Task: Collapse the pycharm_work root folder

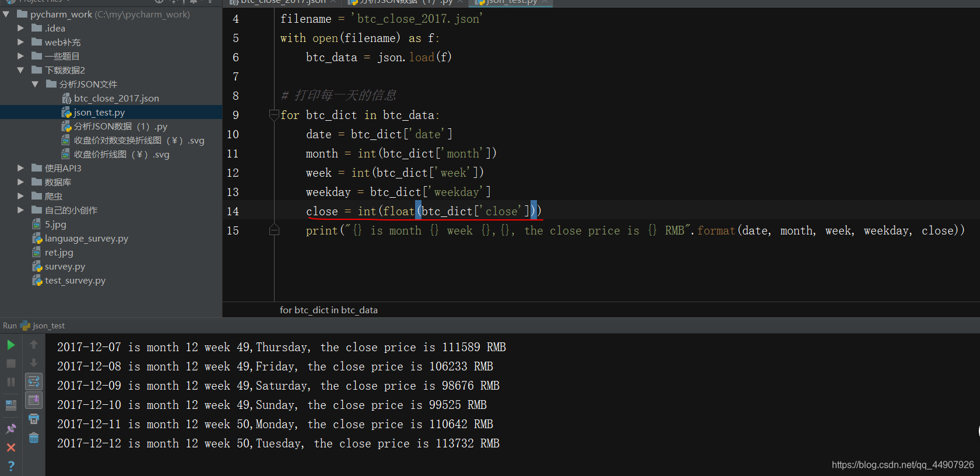Action: pyautogui.click(x=6, y=14)
